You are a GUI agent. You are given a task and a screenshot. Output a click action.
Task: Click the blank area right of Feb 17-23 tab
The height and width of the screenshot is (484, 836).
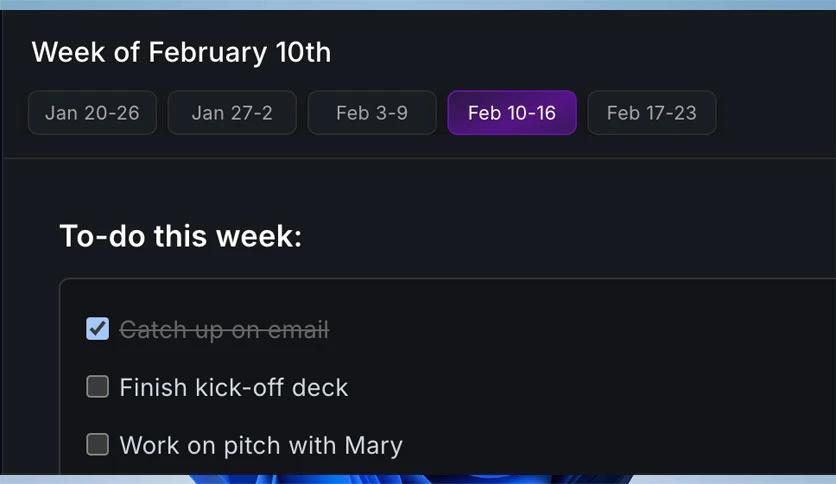[x=776, y=112]
